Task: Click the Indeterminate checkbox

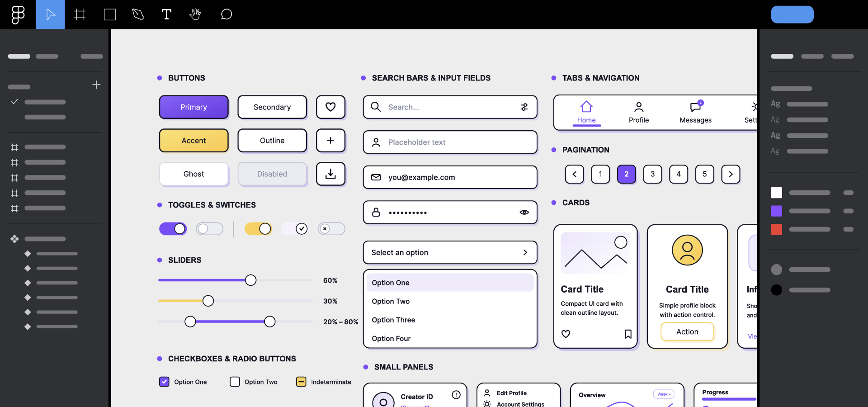Action: (301, 382)
